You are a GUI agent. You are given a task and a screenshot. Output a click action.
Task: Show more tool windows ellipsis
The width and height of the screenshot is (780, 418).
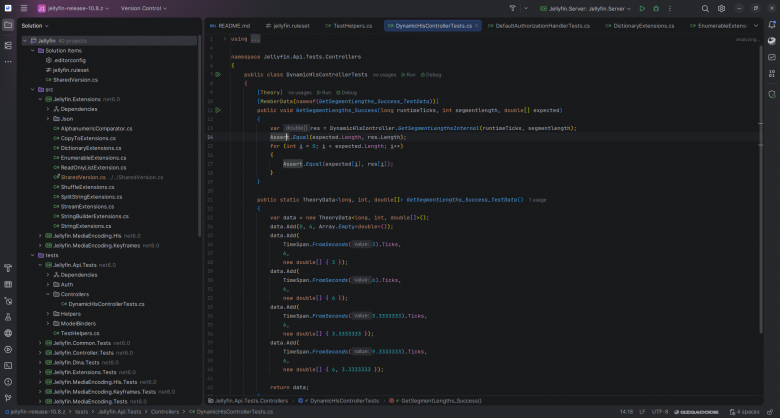coord(8,62)
